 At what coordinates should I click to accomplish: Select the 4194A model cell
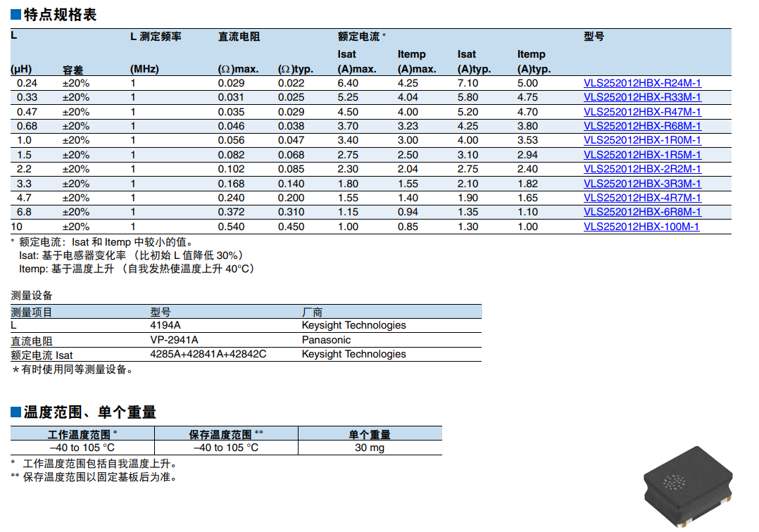click(x=165, y=325)
